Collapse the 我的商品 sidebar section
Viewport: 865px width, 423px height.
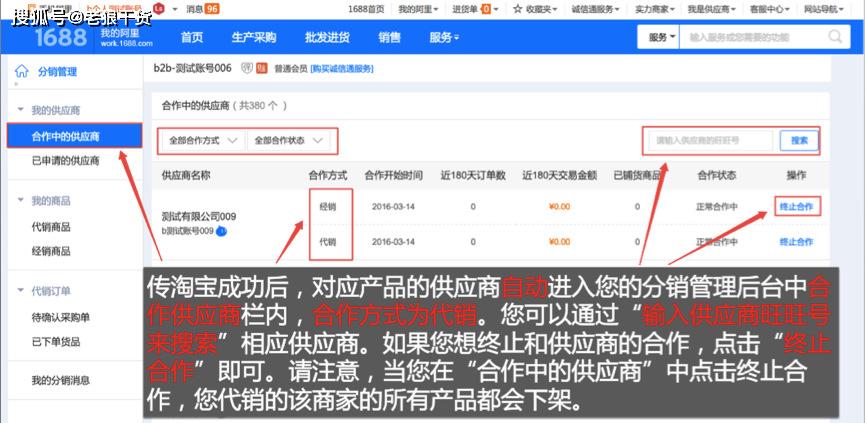point(21,200)
